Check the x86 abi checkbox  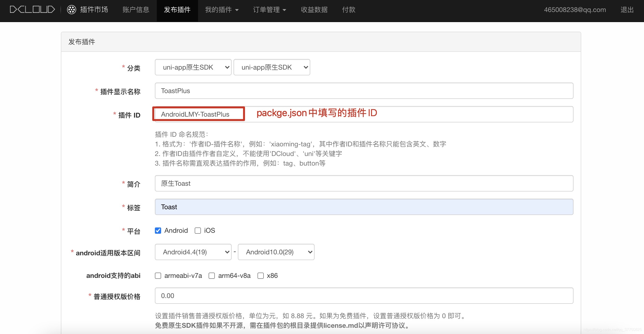[260, 276]
